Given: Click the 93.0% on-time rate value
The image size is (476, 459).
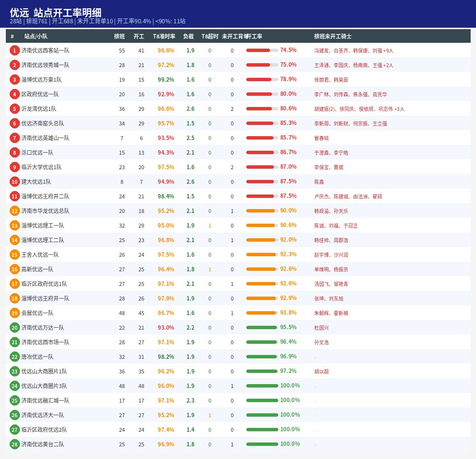Looking at the screenshot, I should [166, 328].
